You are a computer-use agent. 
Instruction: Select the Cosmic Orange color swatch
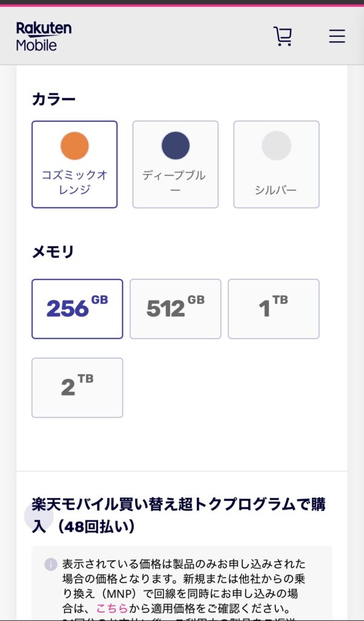coord(74,146)
